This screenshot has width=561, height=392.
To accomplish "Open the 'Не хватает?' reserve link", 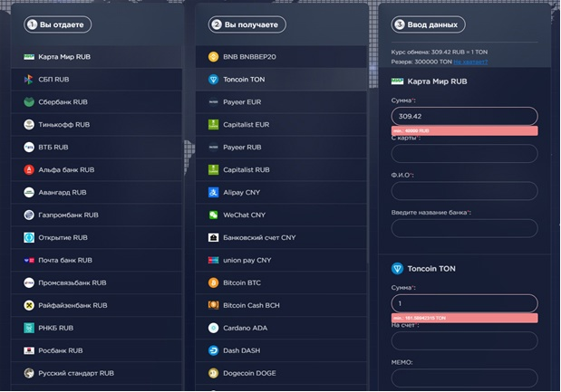I will 470,62.
